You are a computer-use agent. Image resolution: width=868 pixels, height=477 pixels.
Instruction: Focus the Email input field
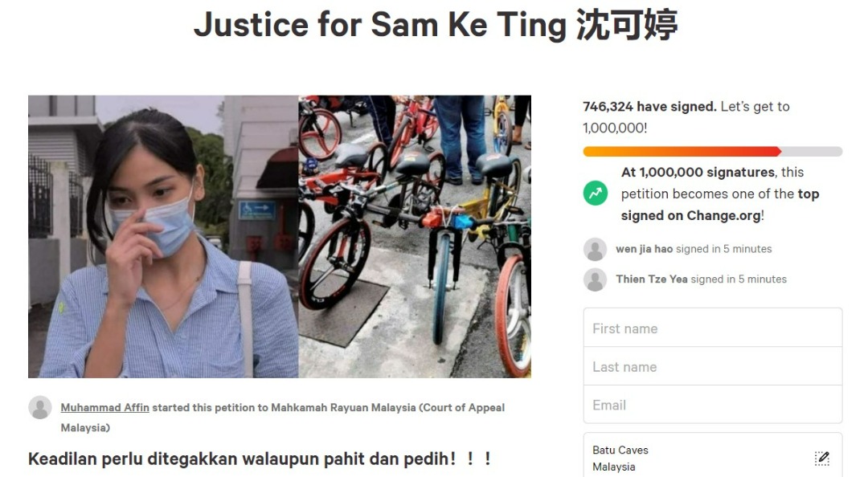click(x=712, y=405)
